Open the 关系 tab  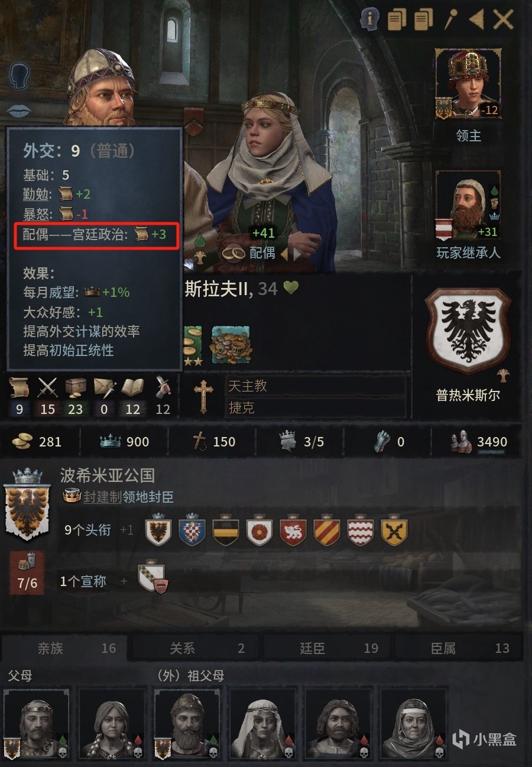click(182, 648)
